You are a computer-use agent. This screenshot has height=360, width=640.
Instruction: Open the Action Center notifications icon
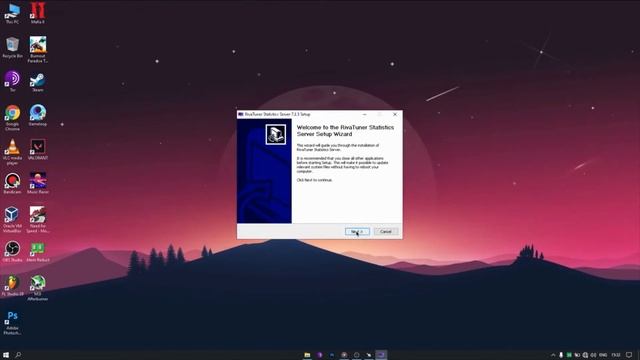pyautogui.click(x=629, y=355)
